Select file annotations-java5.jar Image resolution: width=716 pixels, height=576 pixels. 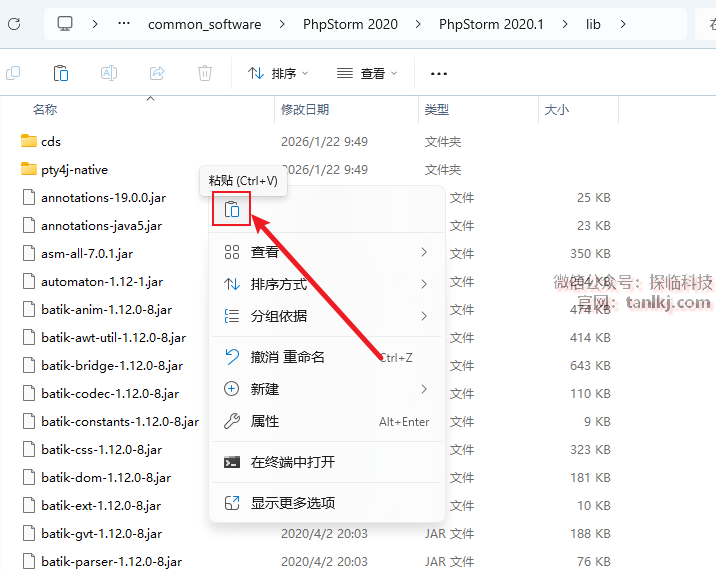101,226
